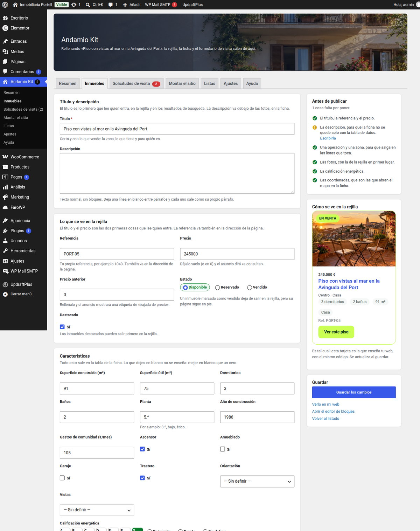Enable the Amueblado checkbox

pyautogui.click(x=223, y=449)
